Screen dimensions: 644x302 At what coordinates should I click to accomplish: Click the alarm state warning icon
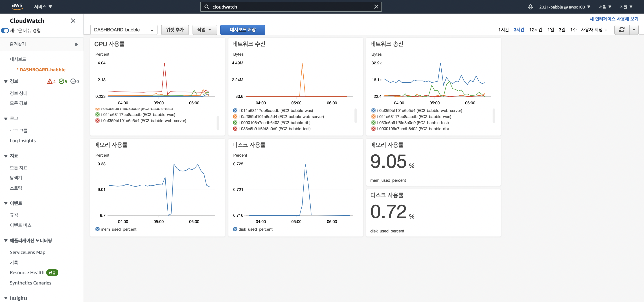click(50, 81)
